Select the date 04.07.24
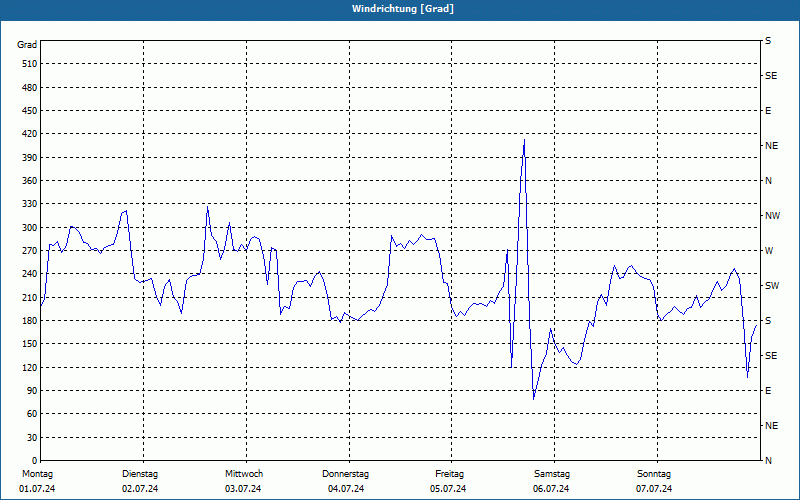 (346, 489)
